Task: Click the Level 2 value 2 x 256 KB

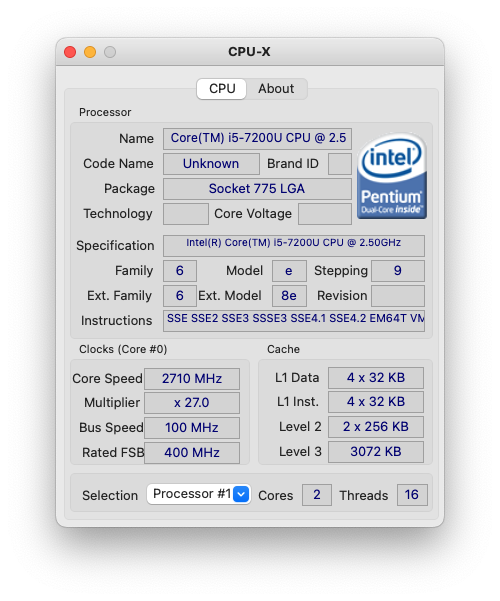Action: point(376,427)
